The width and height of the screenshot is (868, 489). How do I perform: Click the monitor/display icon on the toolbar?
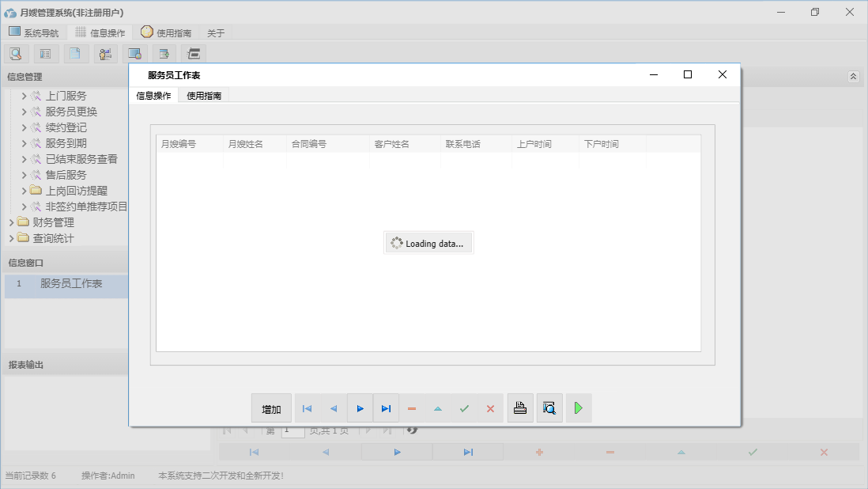point(135,53)
